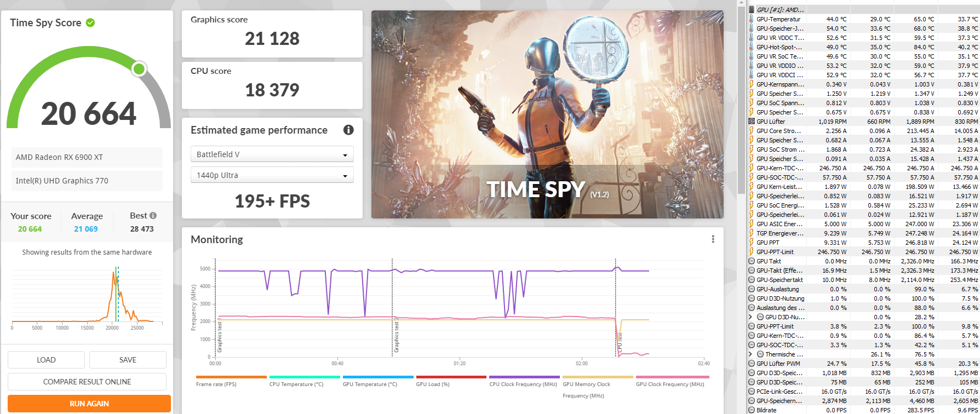This screenshot has width=980, height=414.
Task: Click the lightning icon of GPU SoC Spann... row
Action: (752, 103)
